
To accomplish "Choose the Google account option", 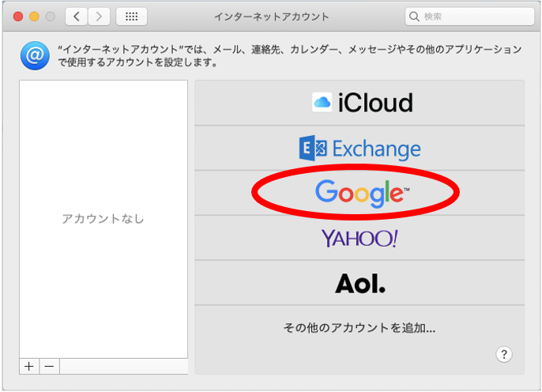I will point(359,193).
